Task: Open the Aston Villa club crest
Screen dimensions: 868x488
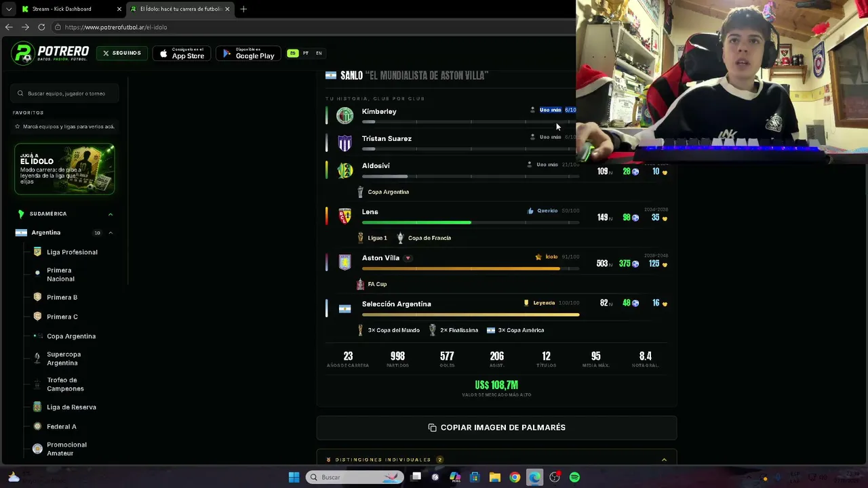Action: click(345, 262)
